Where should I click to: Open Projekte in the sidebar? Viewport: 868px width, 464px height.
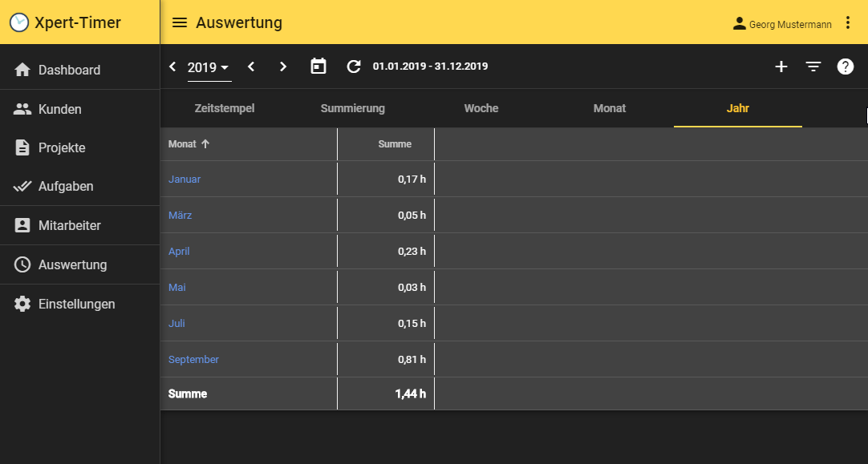point(62,148)
